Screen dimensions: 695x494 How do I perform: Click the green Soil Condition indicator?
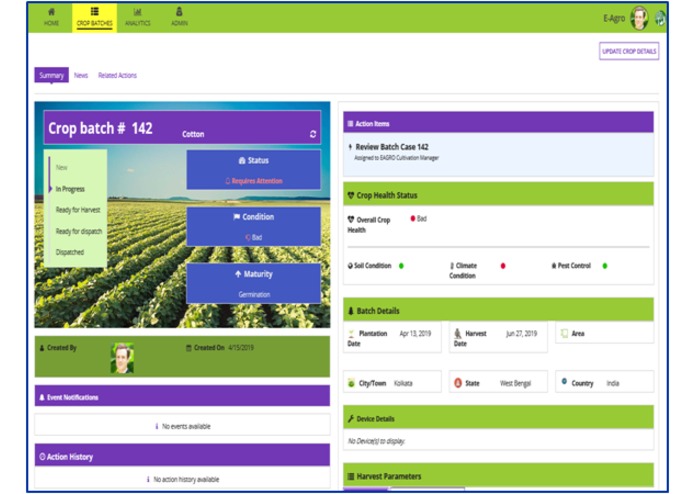[x=401, y=266]
